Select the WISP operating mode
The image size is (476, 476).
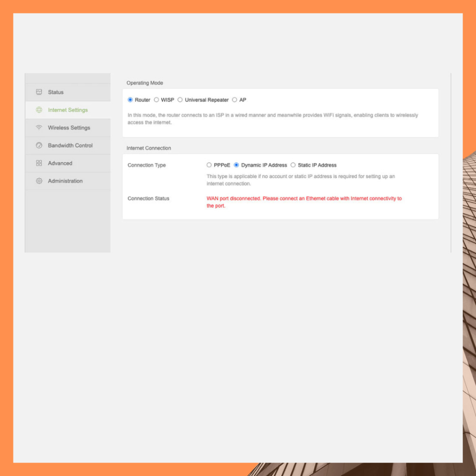[156, 100]
